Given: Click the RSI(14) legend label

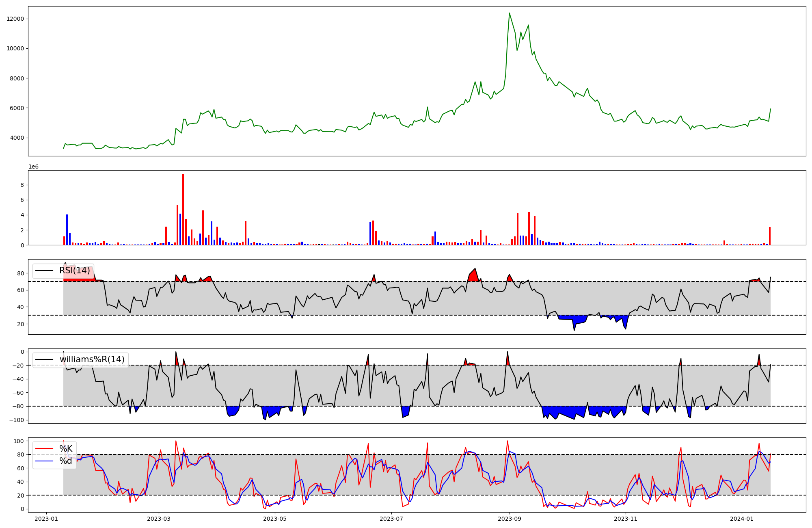Looking at the screenshot, I should point(75,270).
